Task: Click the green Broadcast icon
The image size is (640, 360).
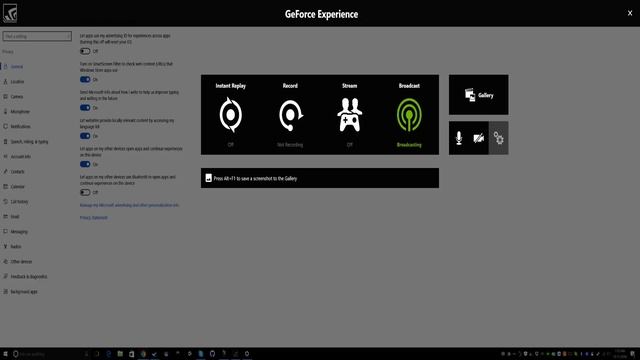Action: coord(409,115)
